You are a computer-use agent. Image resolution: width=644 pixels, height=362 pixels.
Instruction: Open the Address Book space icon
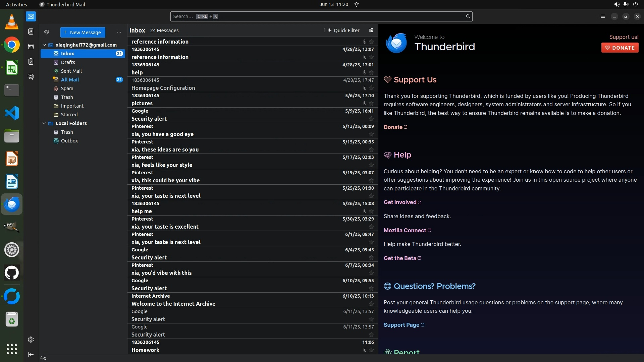coord(31,32)
